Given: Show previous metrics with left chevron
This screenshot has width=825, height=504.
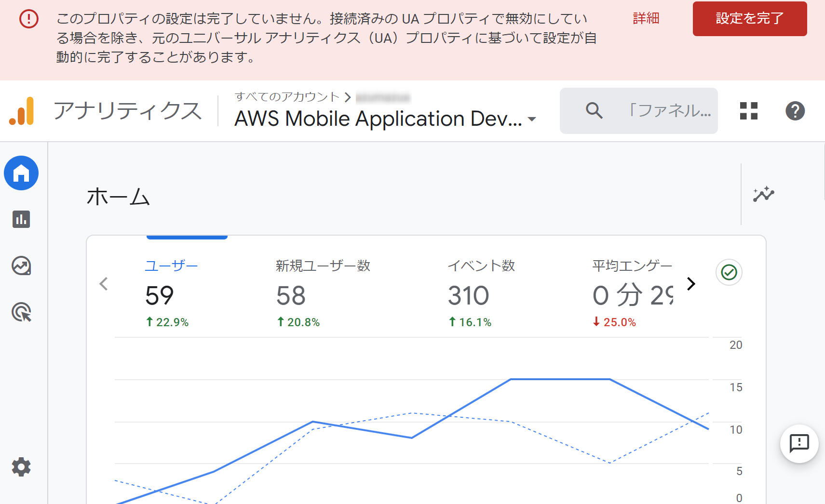Looking at the screenshot, I should pyautogui.click(x=103, y=284).
